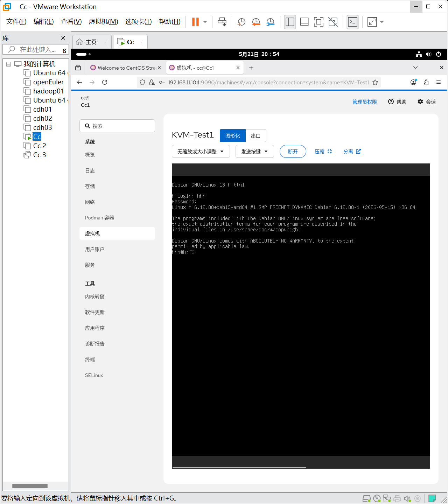Open the snapshot manager icon
The image size is (448, 504).
(x=270, y=22)
